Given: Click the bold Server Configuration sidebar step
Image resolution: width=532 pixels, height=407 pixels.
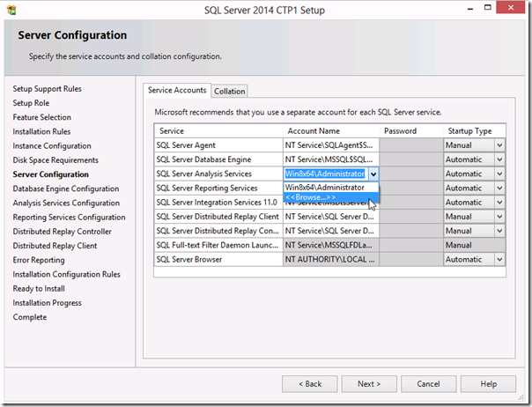Looking at the screenshot, I should tap(50, 174).
